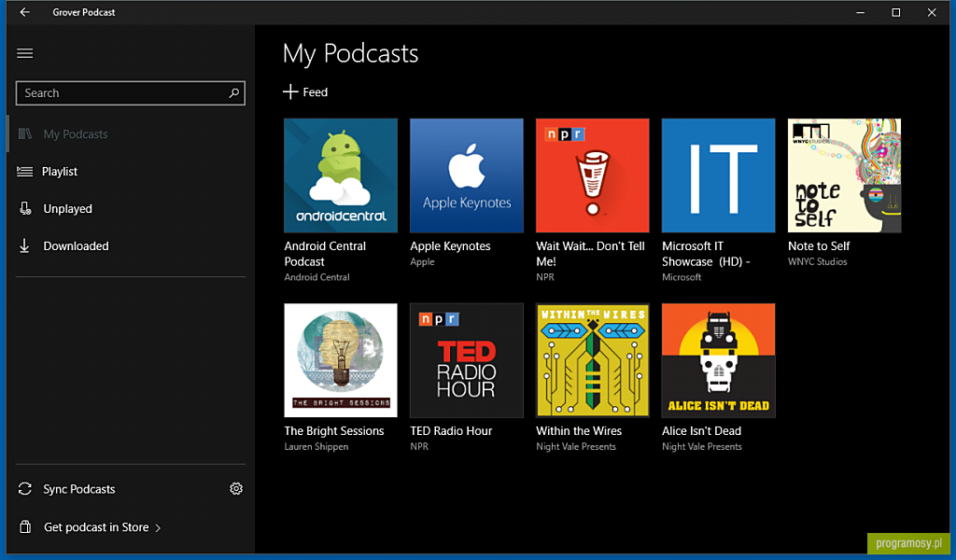Click the Within the Wires title text
956x560 pixels.
(579, 431)
